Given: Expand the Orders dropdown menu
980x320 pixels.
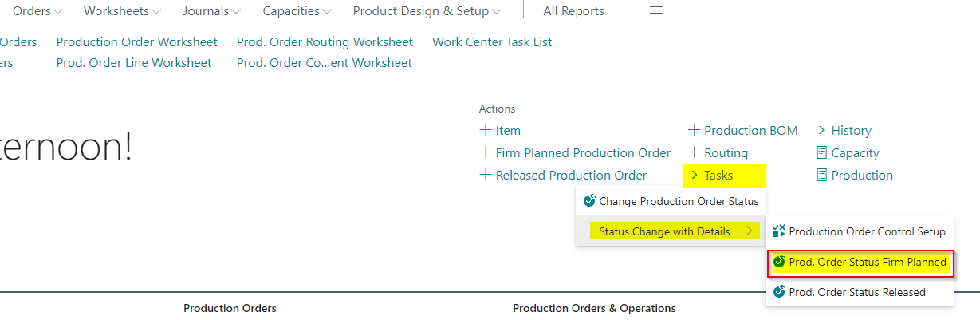Looking at the screenshot, I should click(x=37, y=11).
